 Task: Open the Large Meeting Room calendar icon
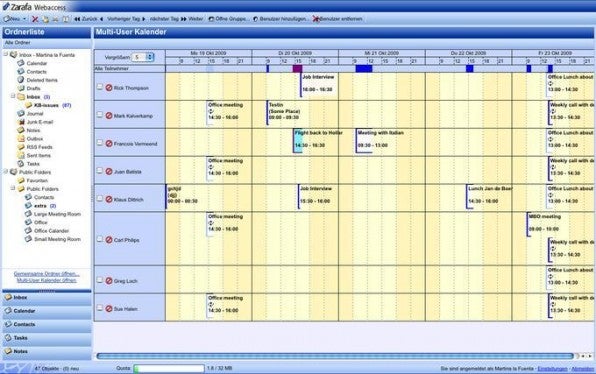29,214
